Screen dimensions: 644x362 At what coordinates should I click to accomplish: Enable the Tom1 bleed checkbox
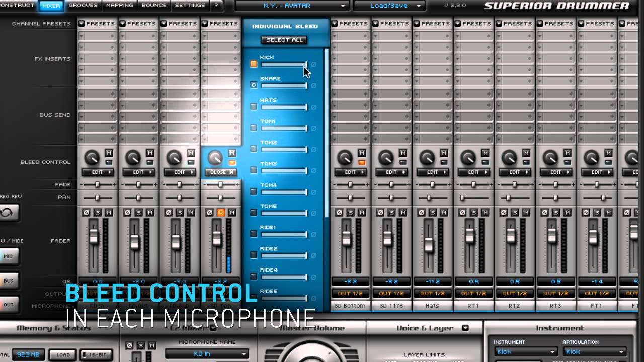click(254, 128)
